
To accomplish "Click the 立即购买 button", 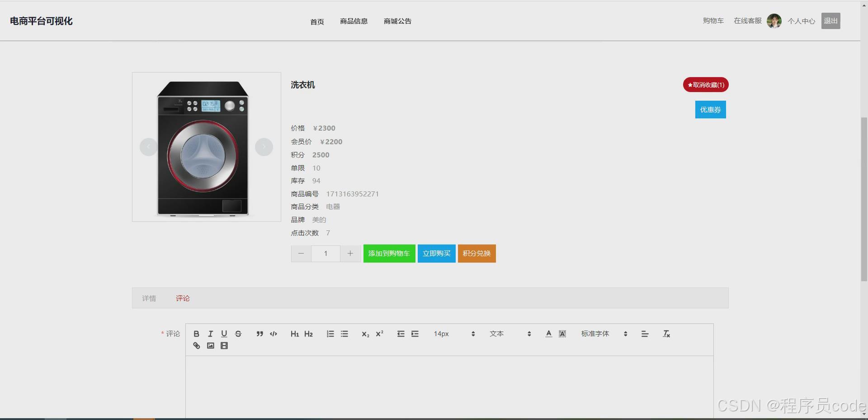I will click(x=436, y=253).
